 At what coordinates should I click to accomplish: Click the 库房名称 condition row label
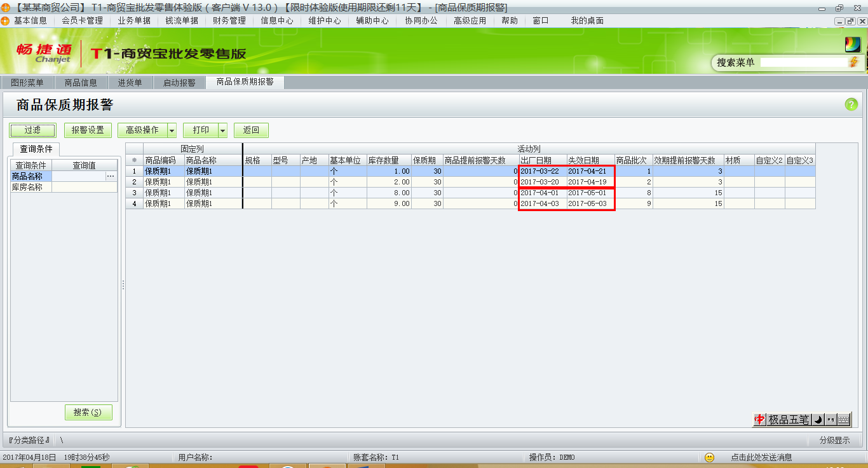tap(31, 188)
